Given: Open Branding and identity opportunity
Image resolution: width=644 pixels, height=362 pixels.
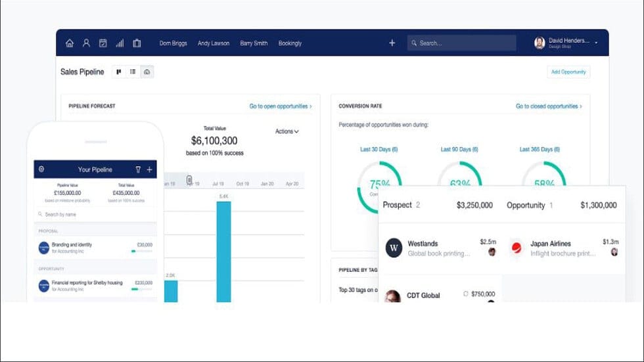Looking at the screenshot, I should coord(95,248).
